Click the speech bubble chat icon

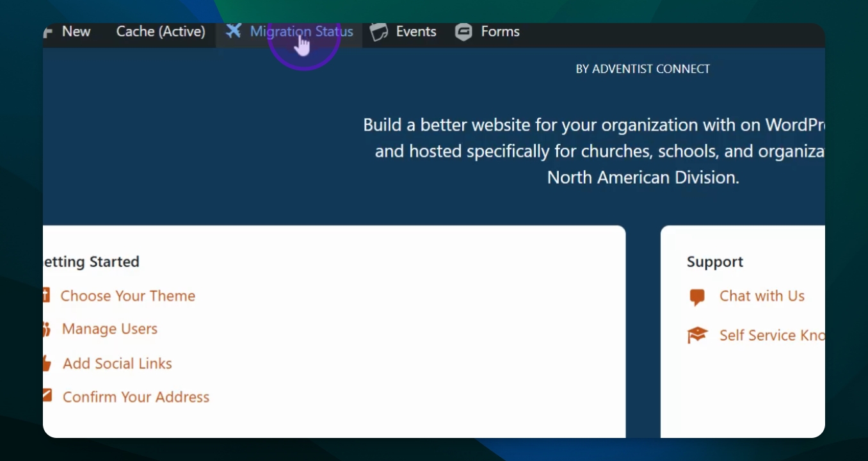tap(697, 297)
